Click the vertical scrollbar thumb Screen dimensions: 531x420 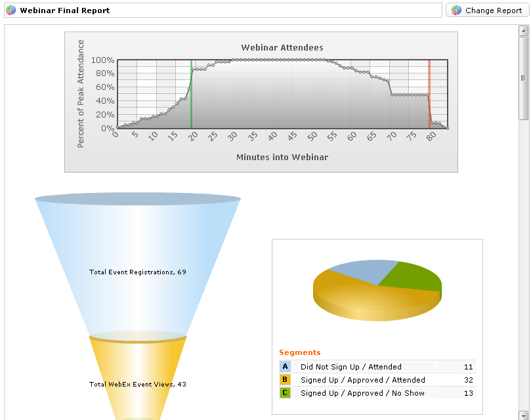(523, 77)
